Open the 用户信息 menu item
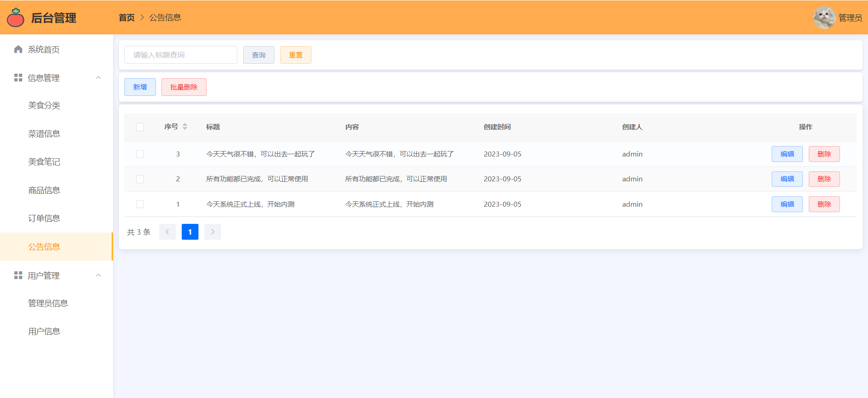 [x=57, y=332]
